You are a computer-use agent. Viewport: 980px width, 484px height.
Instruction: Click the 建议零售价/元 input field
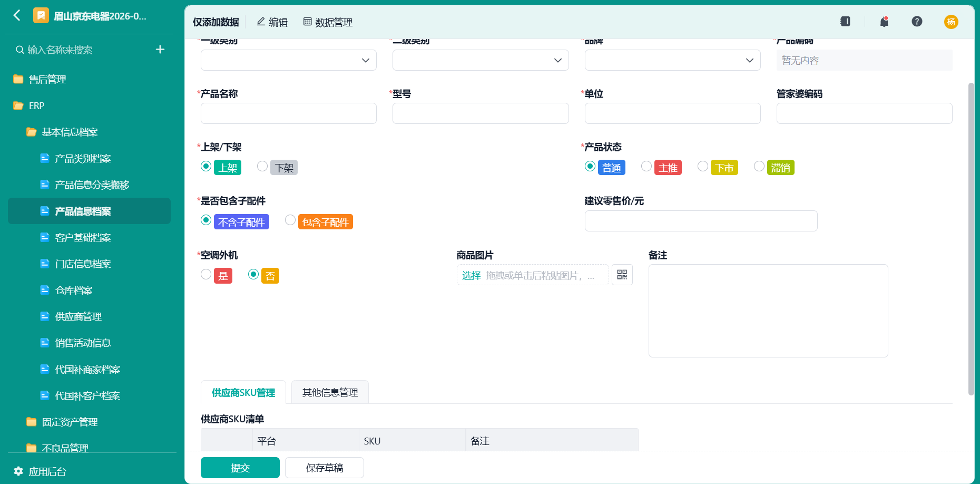(701, 221)
